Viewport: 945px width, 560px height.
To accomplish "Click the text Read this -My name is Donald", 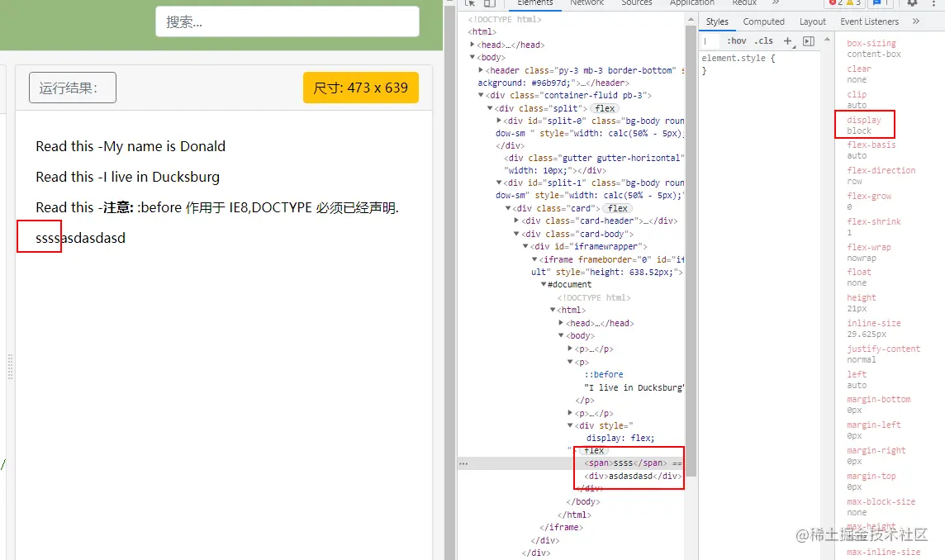I will (131, 146).
